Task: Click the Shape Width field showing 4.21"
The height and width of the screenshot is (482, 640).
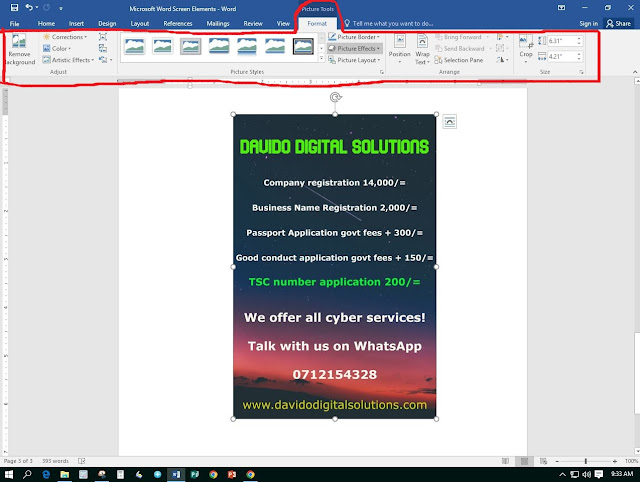Action: click(x=562, y=56)
